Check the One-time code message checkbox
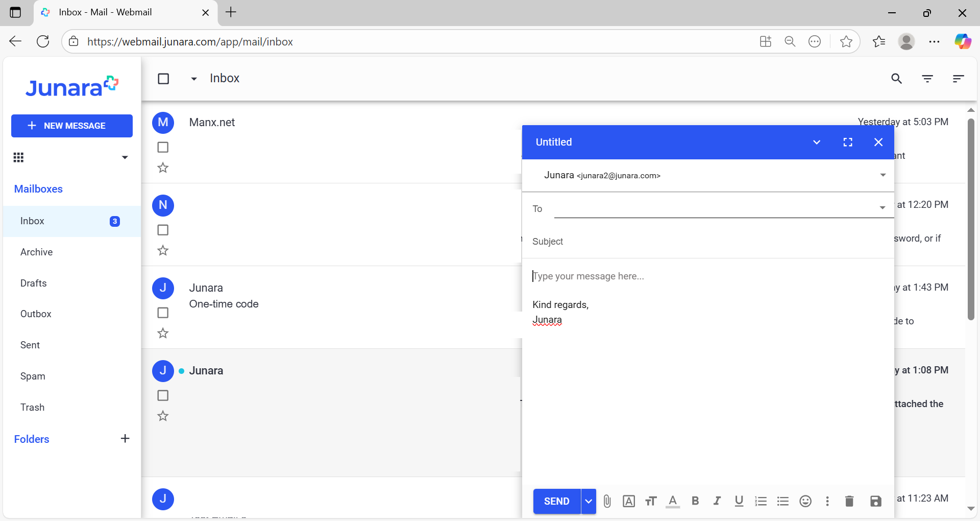The image size is (980, 521). pos(163,313)
